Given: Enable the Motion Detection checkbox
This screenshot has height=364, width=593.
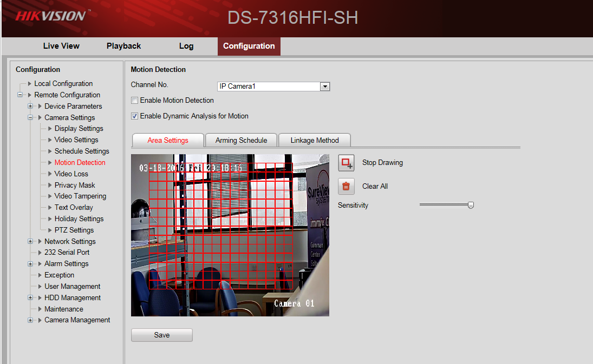Looking at the screenshot, I should pyautogui.click(x=134, y=101).
